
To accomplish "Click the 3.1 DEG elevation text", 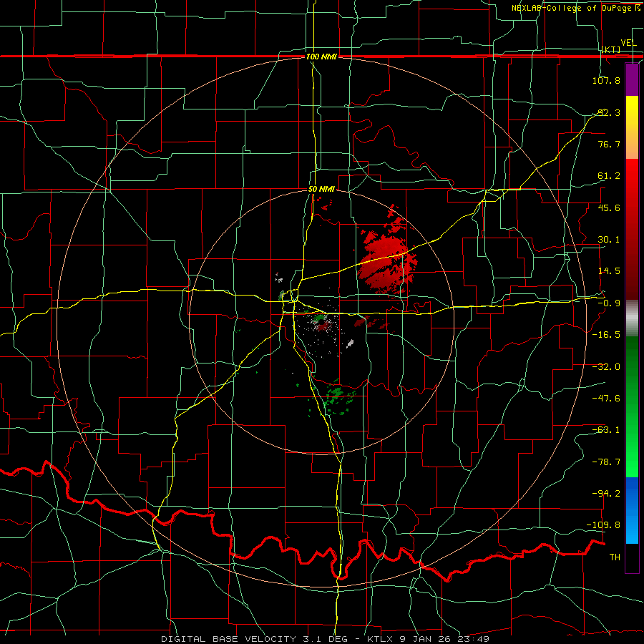I will [x=324, y=639].
